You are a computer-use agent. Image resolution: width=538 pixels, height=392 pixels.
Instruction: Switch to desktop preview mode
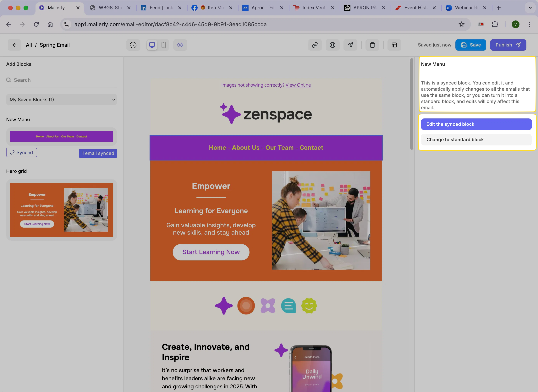[x=152, y=45]
